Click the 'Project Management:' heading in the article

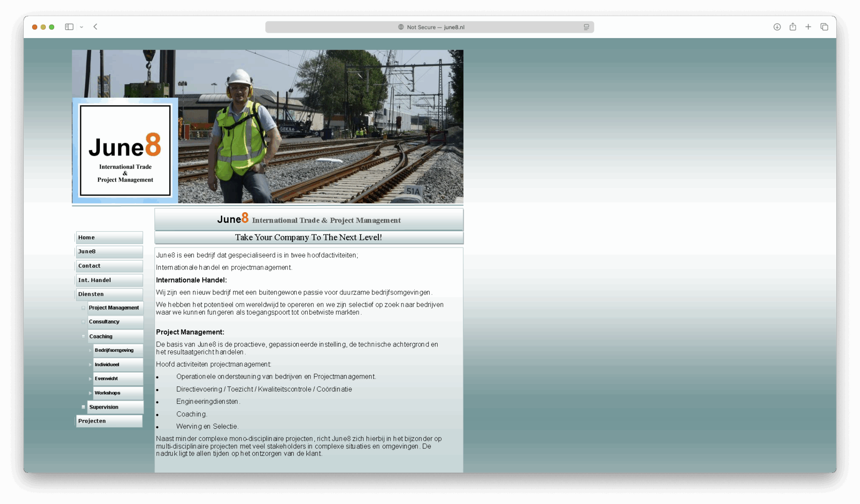click(x=190, y=332)
